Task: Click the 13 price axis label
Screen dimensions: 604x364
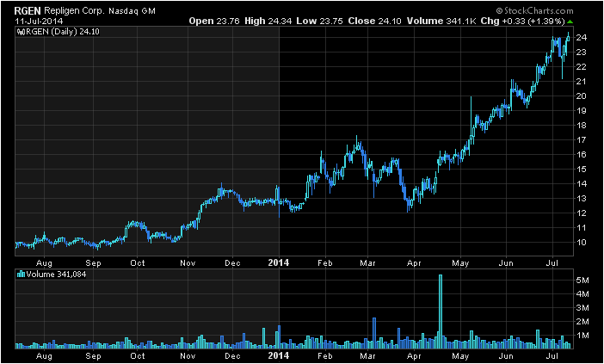Action: pos(582,199)
